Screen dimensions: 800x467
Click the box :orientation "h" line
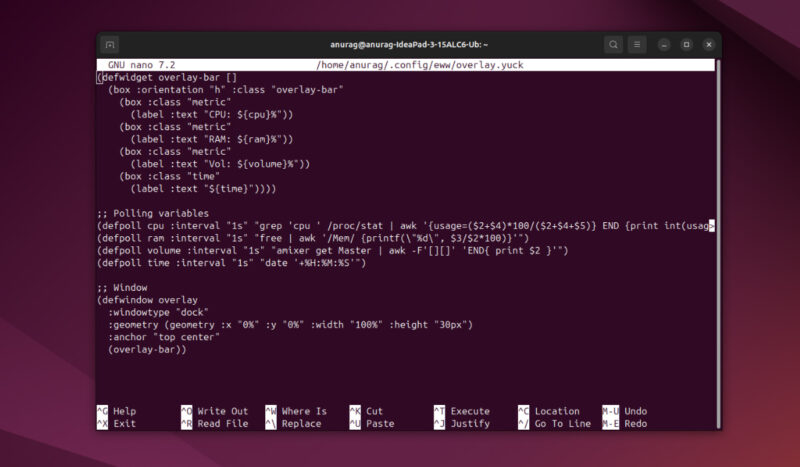226,90
